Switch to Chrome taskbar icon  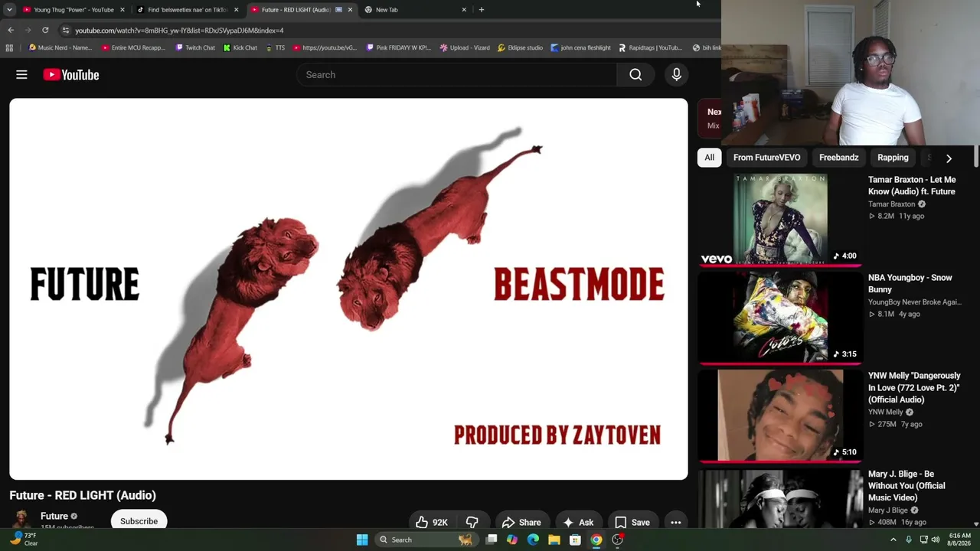click(x=596, y=540)
